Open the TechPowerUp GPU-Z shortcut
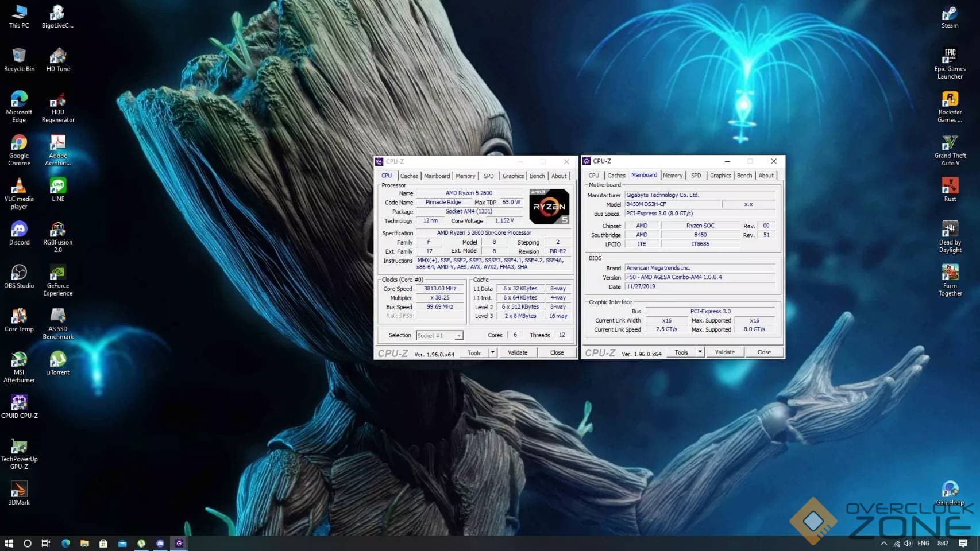Viewport: 980px width, 551px height. [19, 447]
